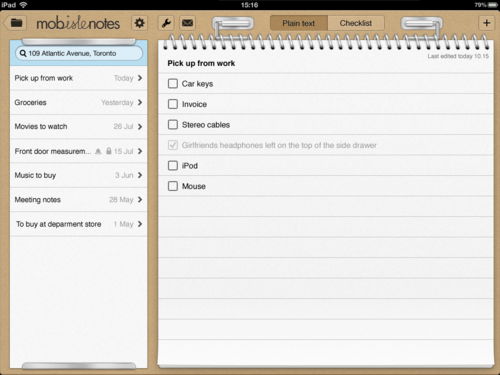Email the note using the envelope icon

click(187, 23)
